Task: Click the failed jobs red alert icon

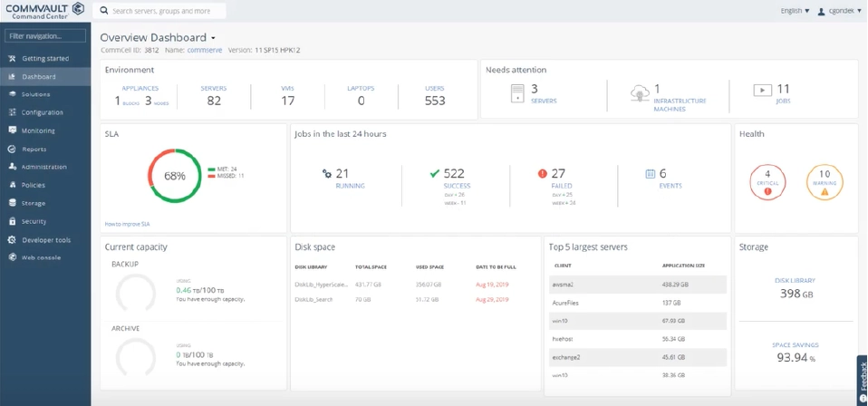Action: tap(543, 173)
